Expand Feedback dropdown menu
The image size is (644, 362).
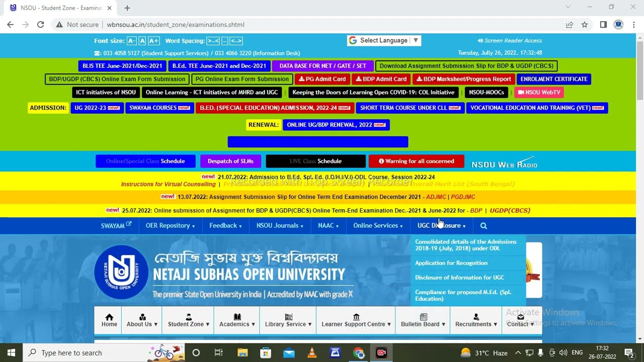[225, 226]
